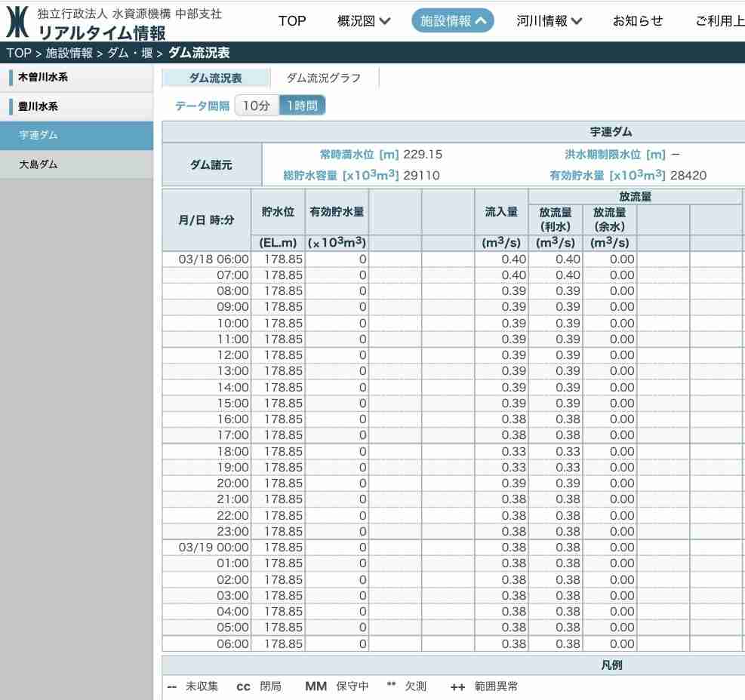Click the Water Resources Agency logo icon
Screen dimensions: 745x700
(17, 22)
